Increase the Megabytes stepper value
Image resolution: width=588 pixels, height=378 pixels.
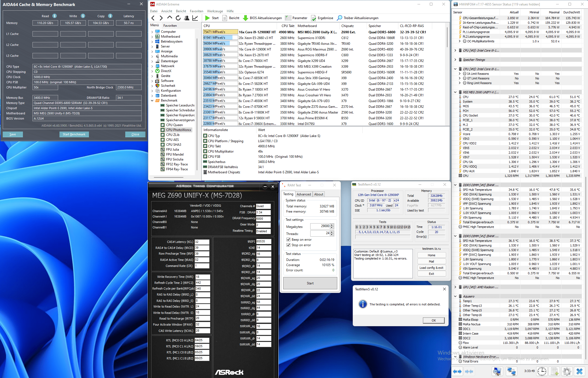point(332,225)
